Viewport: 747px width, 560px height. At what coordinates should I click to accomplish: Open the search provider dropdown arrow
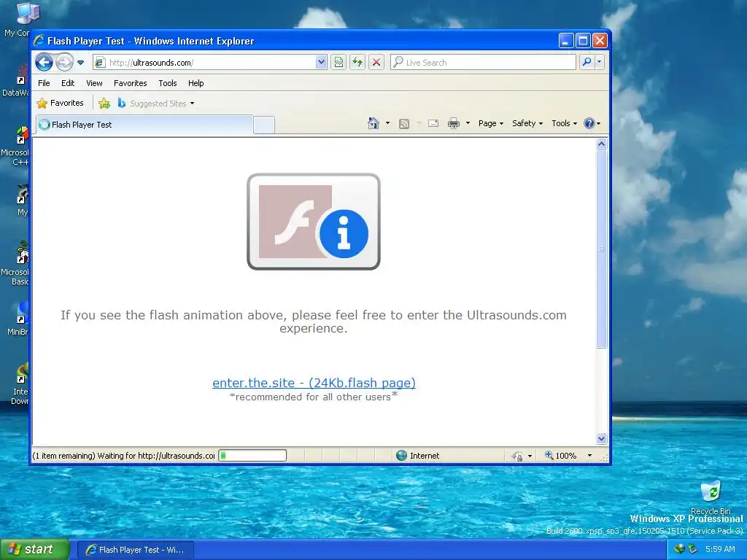[600, 63]
